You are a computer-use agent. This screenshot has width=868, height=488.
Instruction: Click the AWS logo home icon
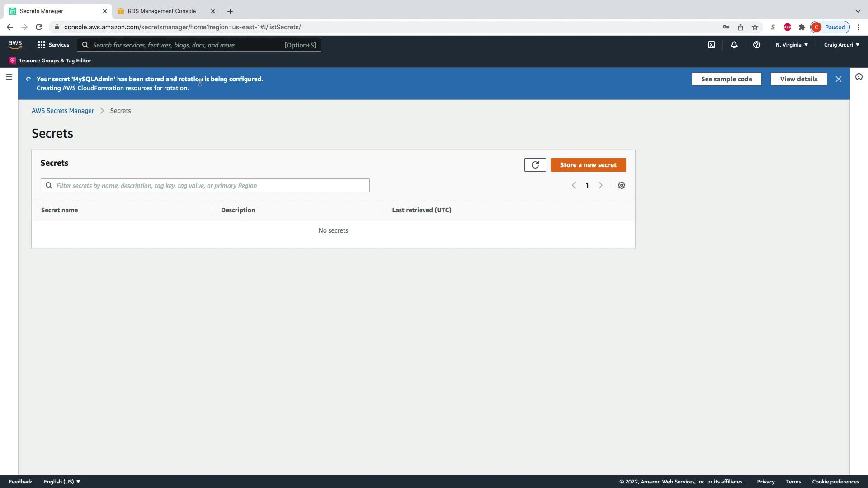(x=15, y=44)
